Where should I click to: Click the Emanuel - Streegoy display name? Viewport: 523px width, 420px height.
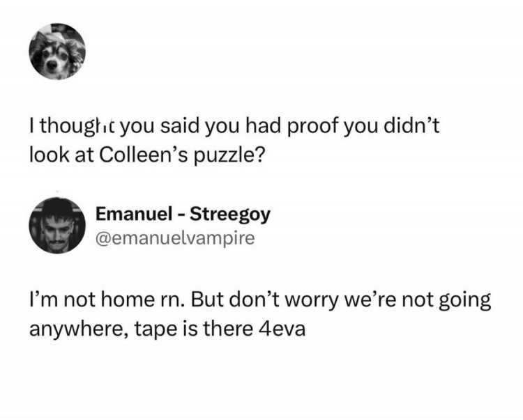pos(183,215)
